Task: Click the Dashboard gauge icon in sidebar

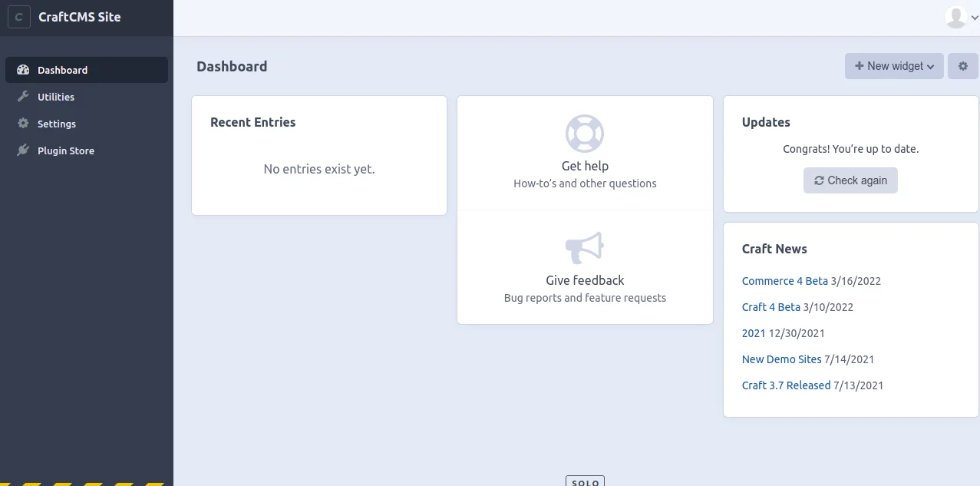Action: tap(23, 70)
